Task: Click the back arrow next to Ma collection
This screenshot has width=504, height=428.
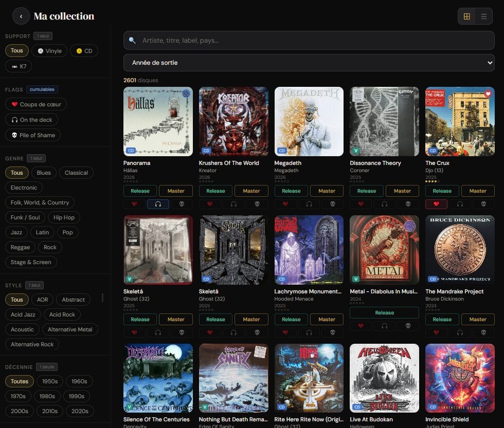Action: 21,16
